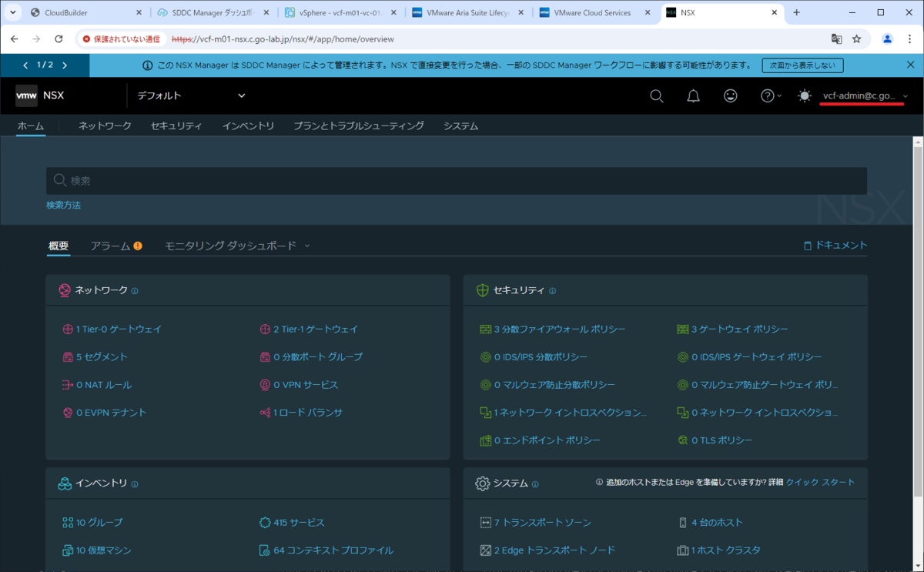Switch to the CloudBuilder browser tab
The image size is (924, 572).
click(86, 13)
